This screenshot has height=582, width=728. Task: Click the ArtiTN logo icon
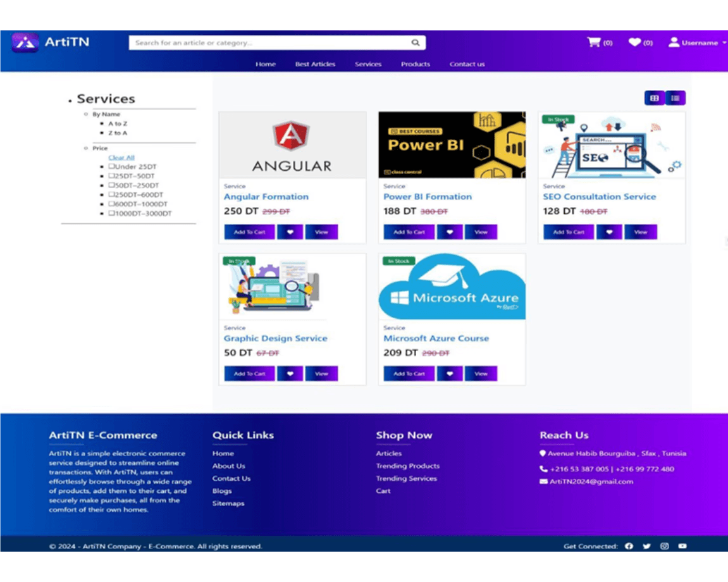tap(25, 42)
